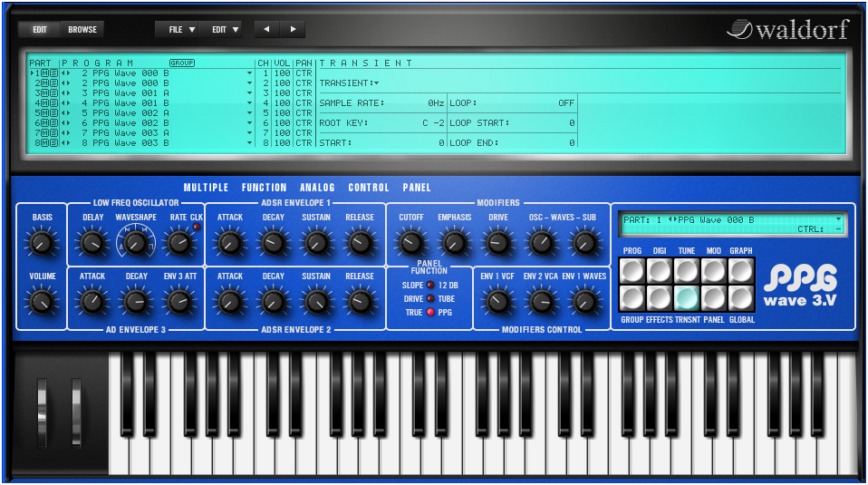Screen dimensions: 868x485
Task: Toggle mute on part 8
Action: pos(44,143)
